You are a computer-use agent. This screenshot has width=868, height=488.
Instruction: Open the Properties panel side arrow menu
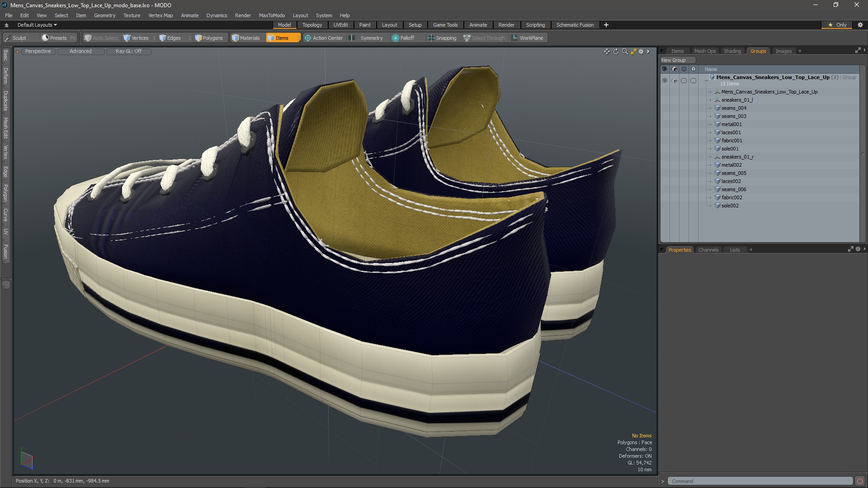(864, 249)
